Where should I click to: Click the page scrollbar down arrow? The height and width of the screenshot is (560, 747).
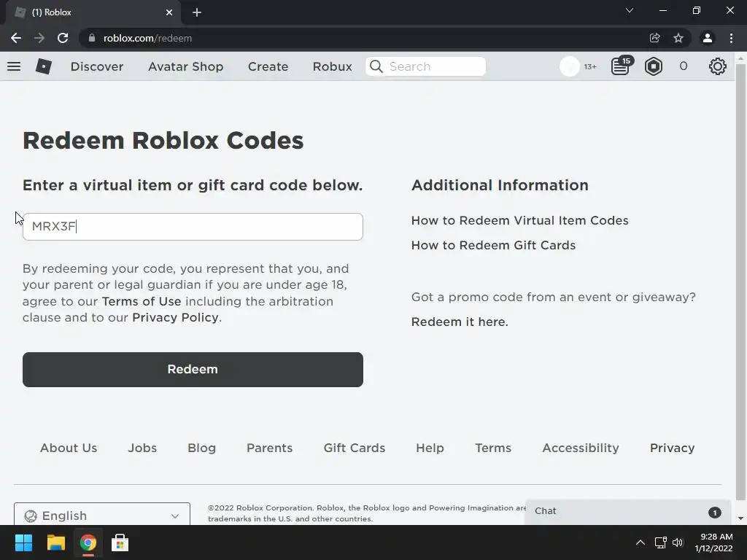pyautogui.click(x=740, y=518)
